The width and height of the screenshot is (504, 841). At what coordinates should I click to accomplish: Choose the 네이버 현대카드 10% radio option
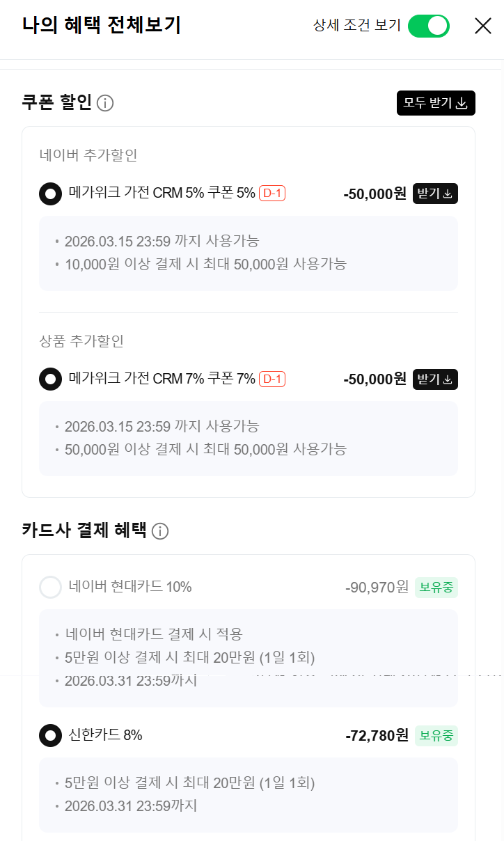[x=51, y=588]
